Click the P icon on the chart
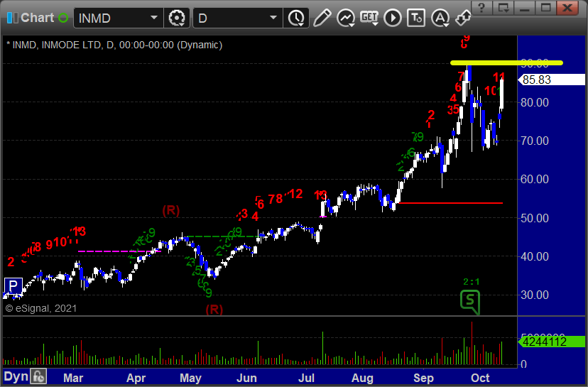The width and height of the screenshot is (588, 387). 13,286
